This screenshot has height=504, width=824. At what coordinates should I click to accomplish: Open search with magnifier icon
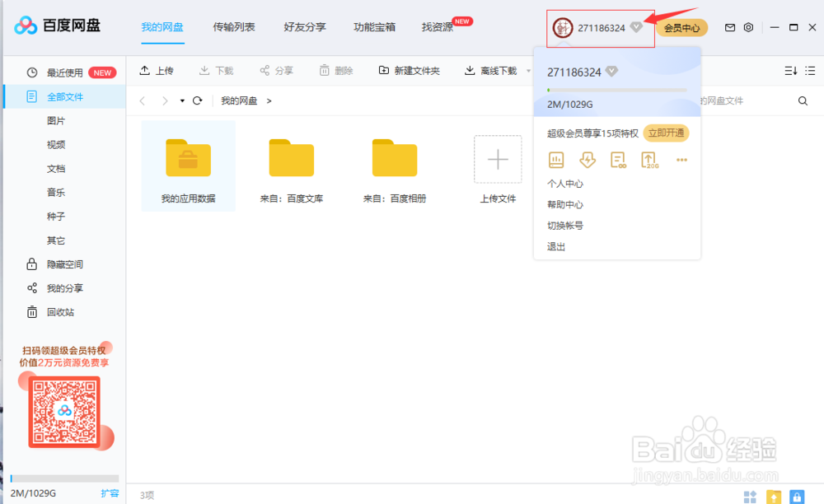pyautogui.click(x=803, y=100)
